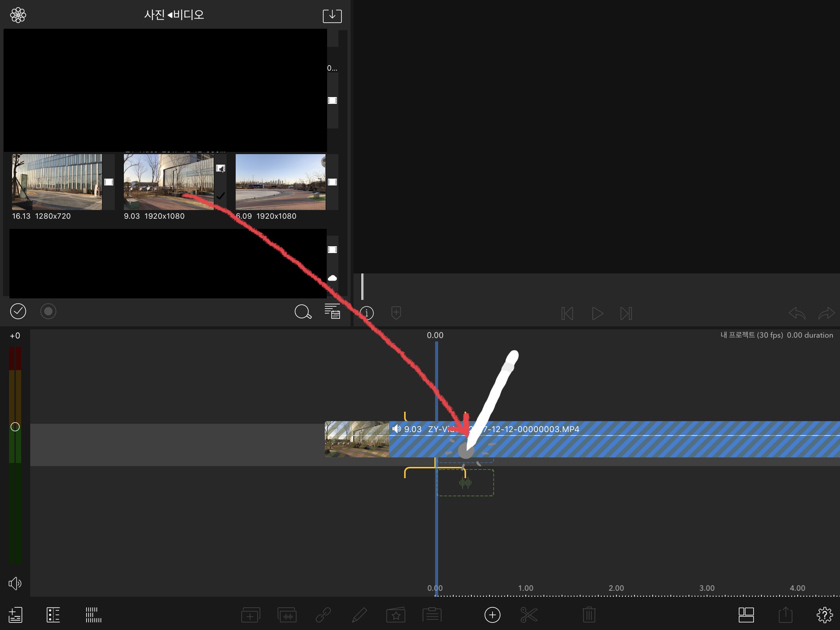The image size is (840, 630).
Task: Toggle the record circle button
Action: pyautogui.click(x=48, y=311)
